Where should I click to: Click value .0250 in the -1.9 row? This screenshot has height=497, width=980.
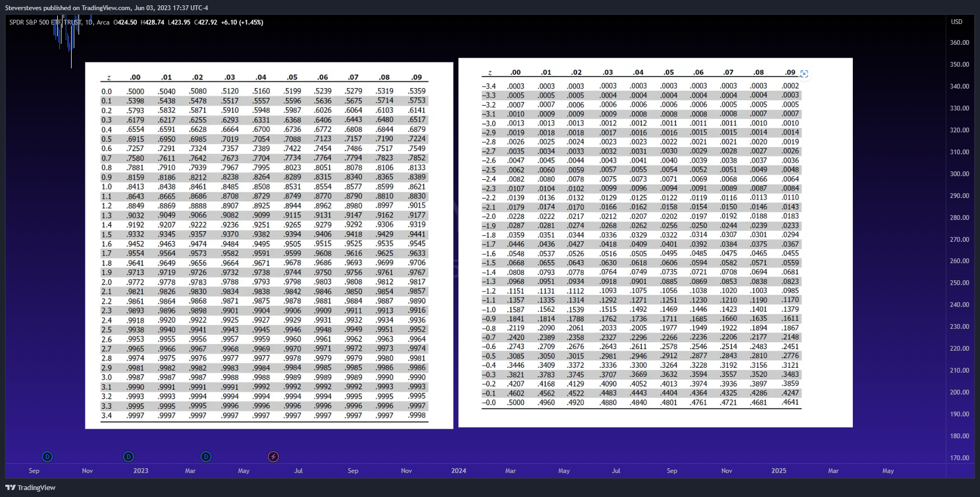698,226
